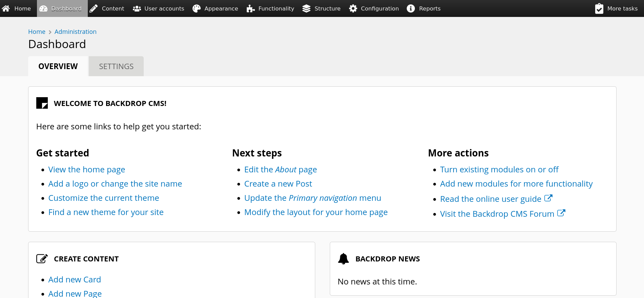Click the Content pencil icon
This screenshot has width=644, height=298.
pyautogui.click(x=94, y=8)
